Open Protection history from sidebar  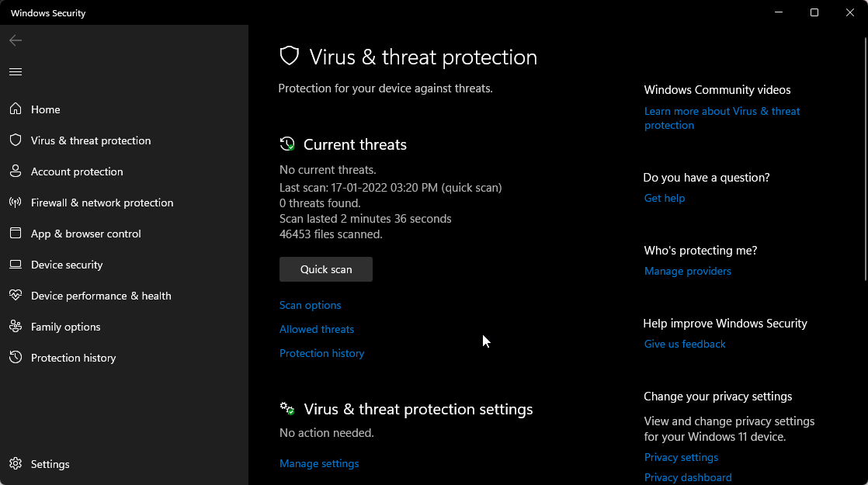pos(73,357)
